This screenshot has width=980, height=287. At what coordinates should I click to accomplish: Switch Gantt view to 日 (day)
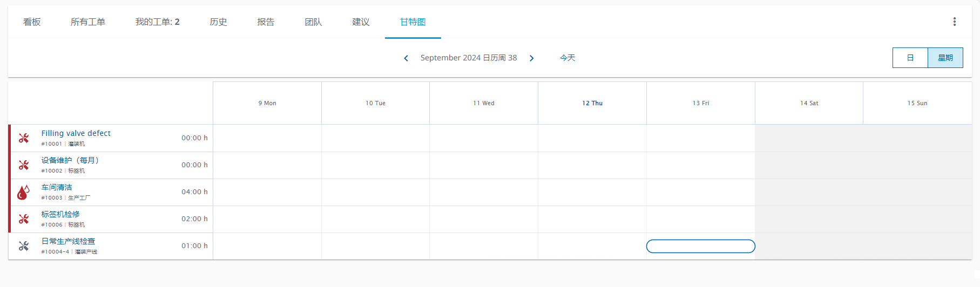click(x=910, y=58)
